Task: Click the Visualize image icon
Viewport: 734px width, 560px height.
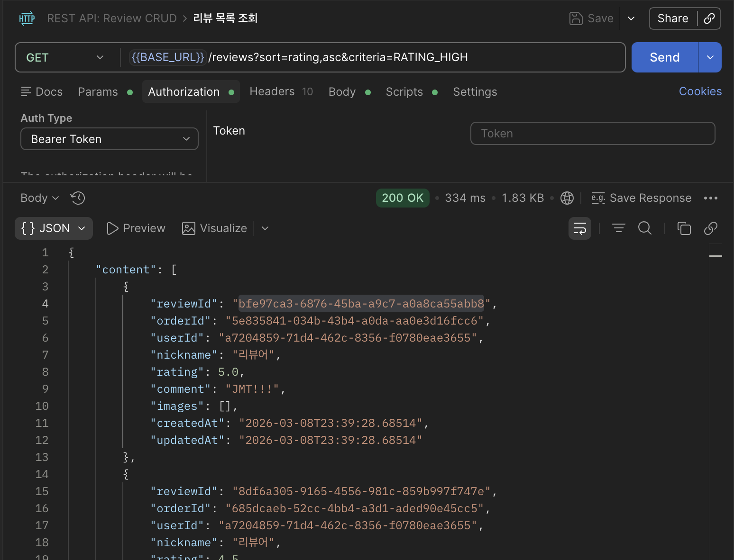Action: point(189,228)
